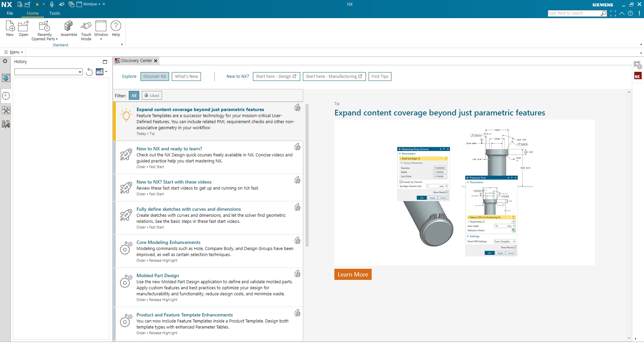Screen dimensions: 644x349
Task: Click the Type Here to Search field
Action: click(x=574, y=13)
